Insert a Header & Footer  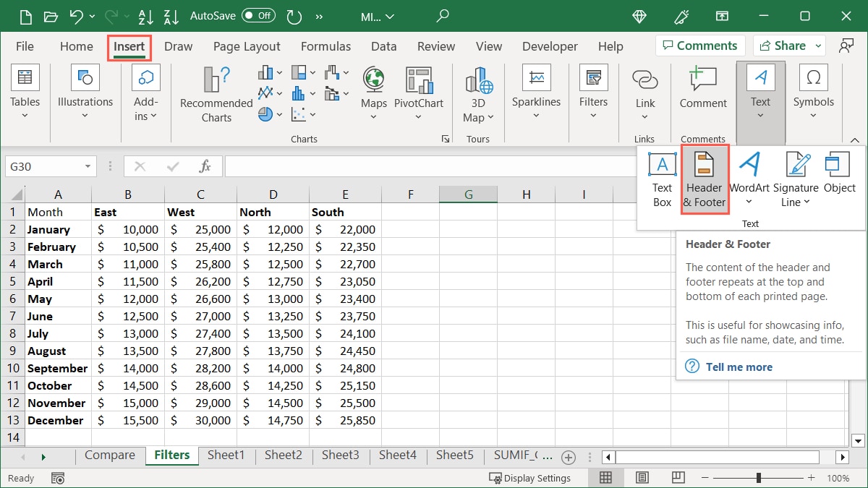pyautogui.click(x=705, y=176)
